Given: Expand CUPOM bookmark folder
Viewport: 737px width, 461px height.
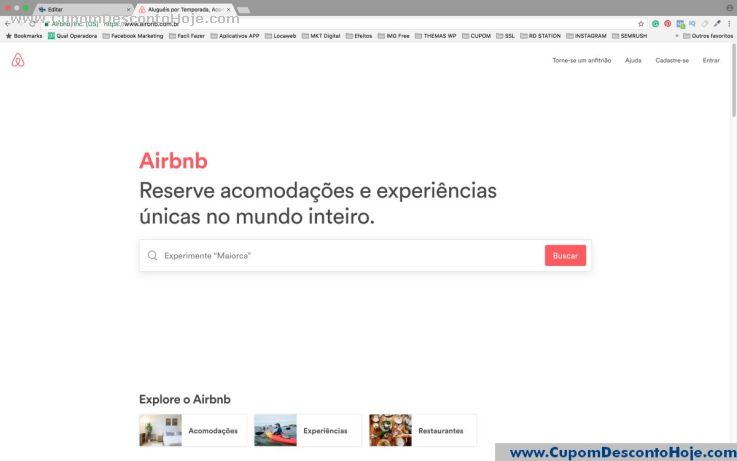Looking at the screenshot, I should pos(477,36).
